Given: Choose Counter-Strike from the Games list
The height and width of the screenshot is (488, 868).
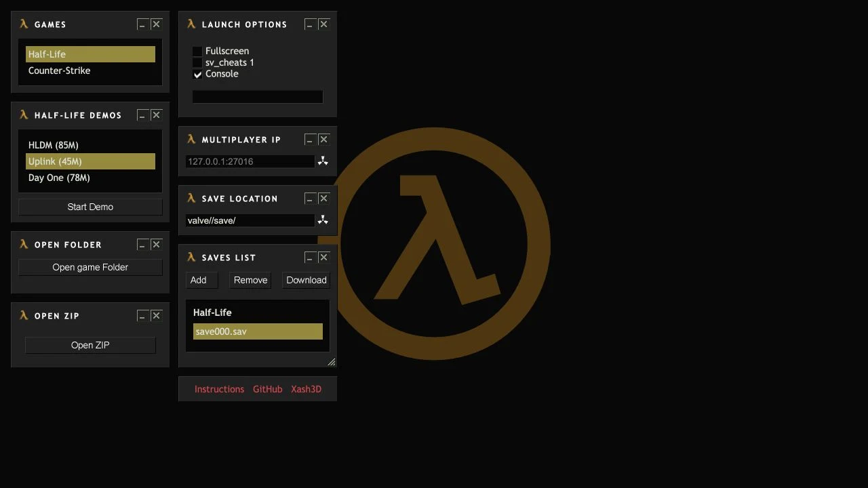Looking at the screenshot, I should tap(90, 70).
